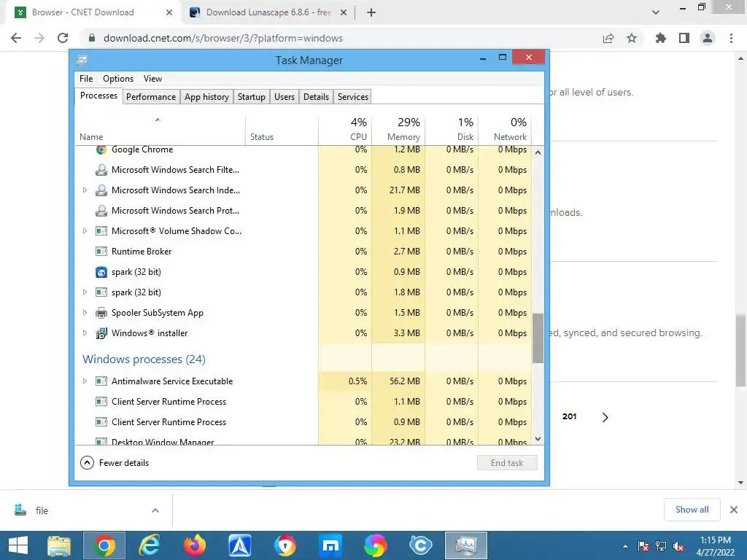Select the Microsoft Windows Search Filter host icon
The height and width of the screenshot is (560, 747).
pyautogui.click(x=101, y=169)
